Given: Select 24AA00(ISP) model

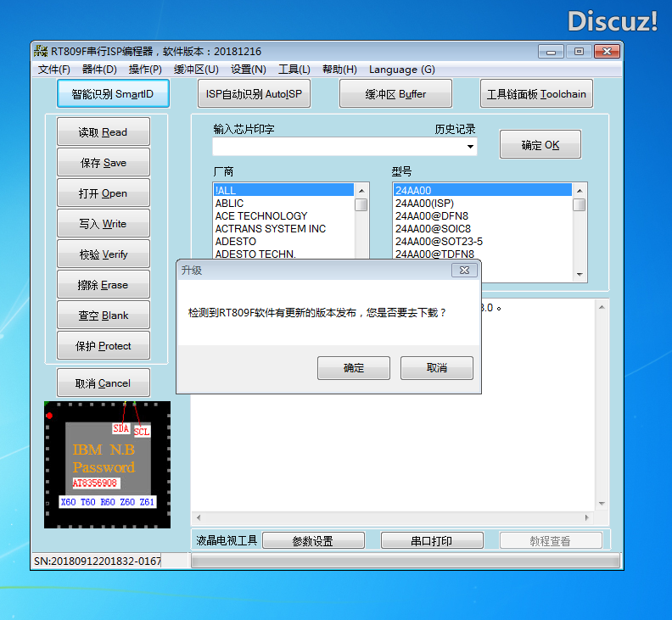Looking at the screenshot, I should tap(483, 203).
